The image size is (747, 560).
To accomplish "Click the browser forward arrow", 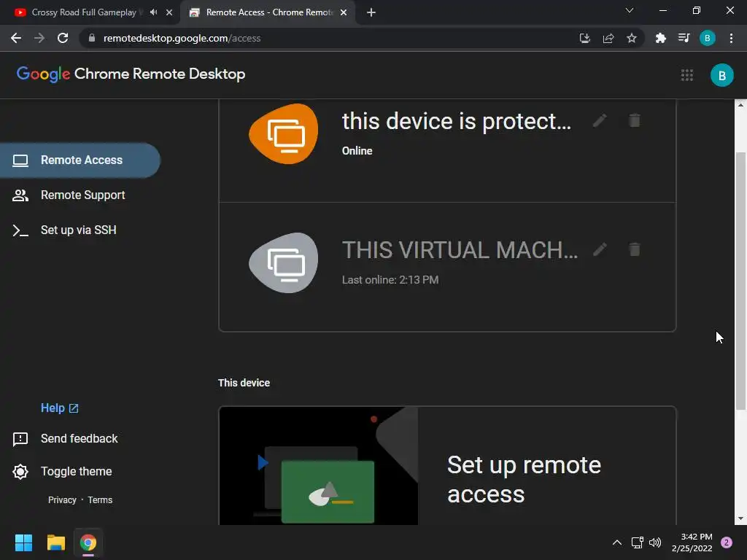I will 39,38.
